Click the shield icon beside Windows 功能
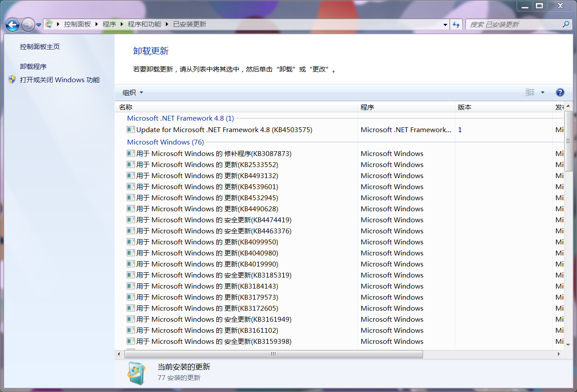The image size is (577, 392). point(12,80)
